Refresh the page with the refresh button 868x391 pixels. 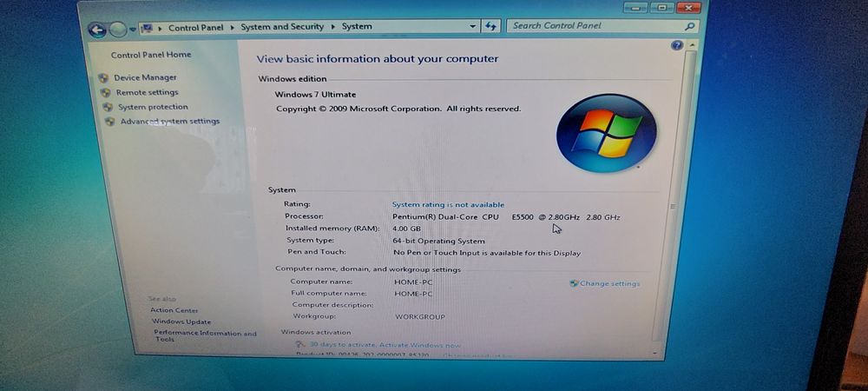(490, 26)
